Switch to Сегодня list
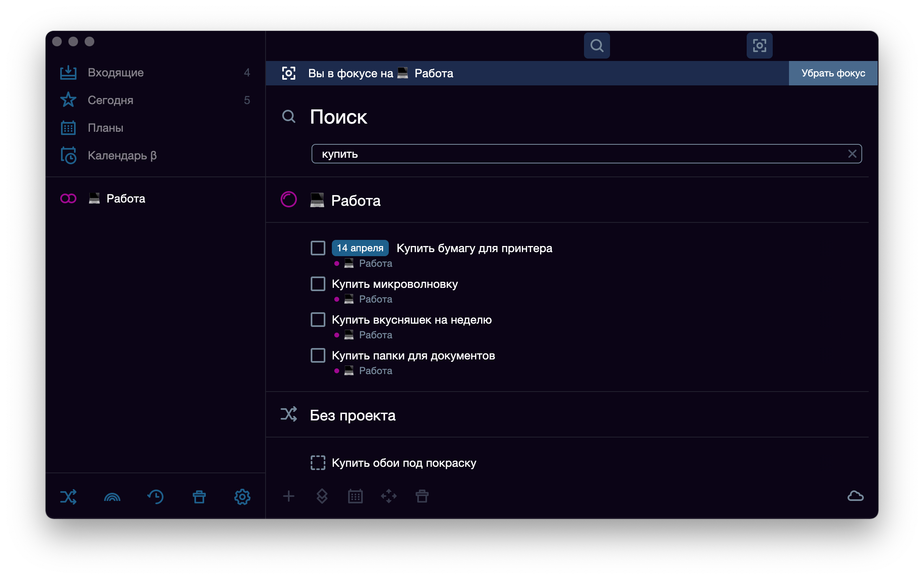The height and width of the screenshot is (579, 924). [155, 100]
